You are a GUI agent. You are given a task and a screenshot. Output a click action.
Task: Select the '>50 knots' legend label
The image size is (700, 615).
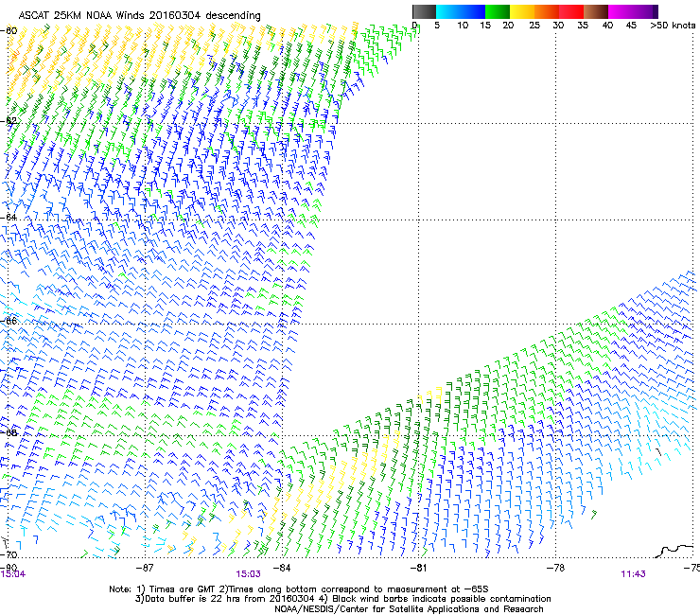[x=673, y=26]
